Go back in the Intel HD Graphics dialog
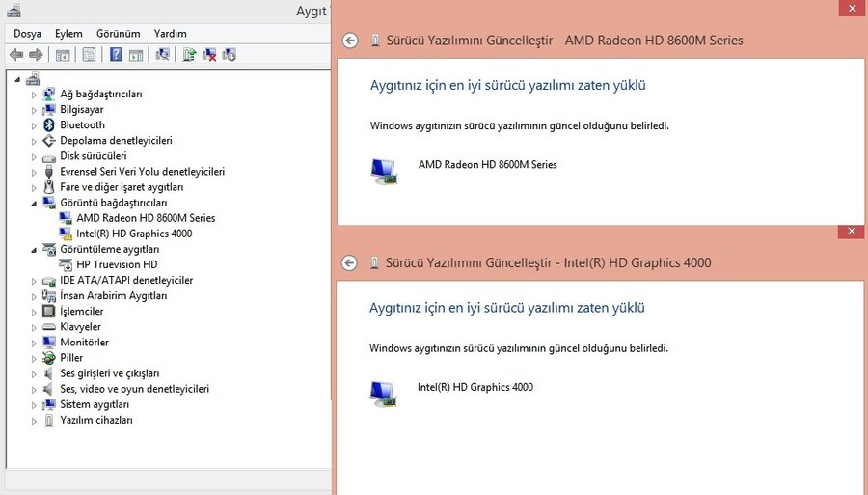 [350, 262]
